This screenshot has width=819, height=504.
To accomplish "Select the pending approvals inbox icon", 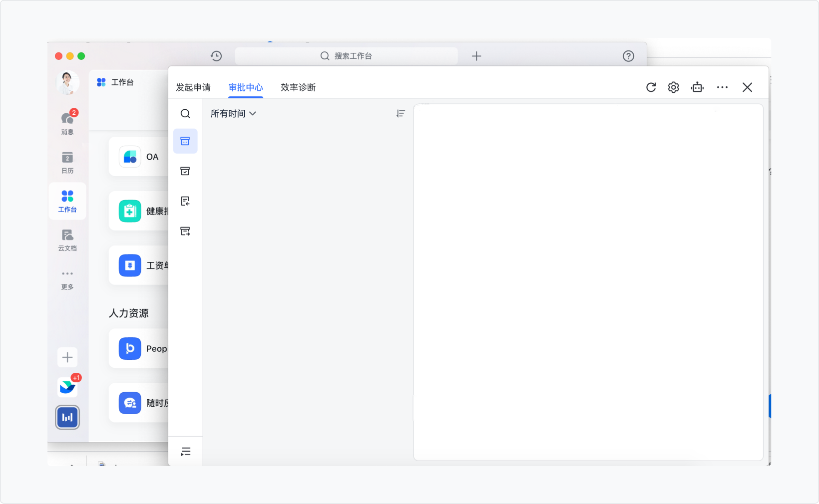I will (185, 141).
